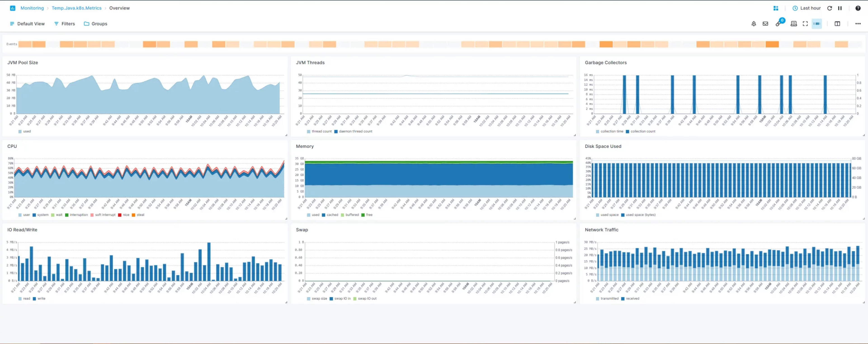Open Temp.Java.k8s.Metrics breadcrumb link

click(76, 8)
